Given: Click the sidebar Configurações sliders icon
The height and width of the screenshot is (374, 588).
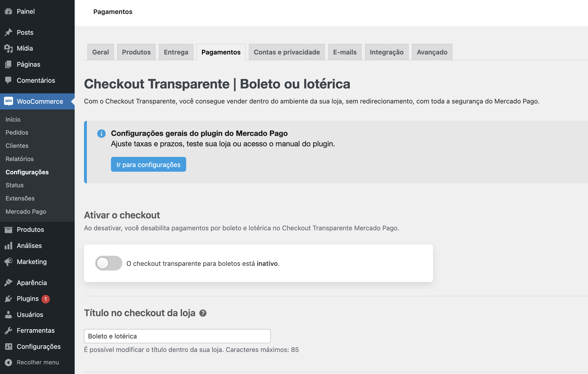Looking at the screenshot, I should pos(9,347).
